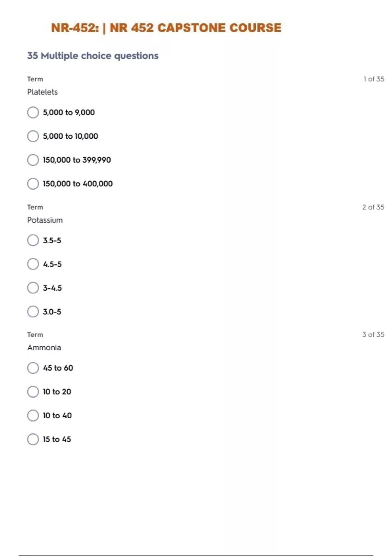Choose the 5,000 to 10,000 option
This screenshot has width=392, height=556.
click(x=33, y=136)
